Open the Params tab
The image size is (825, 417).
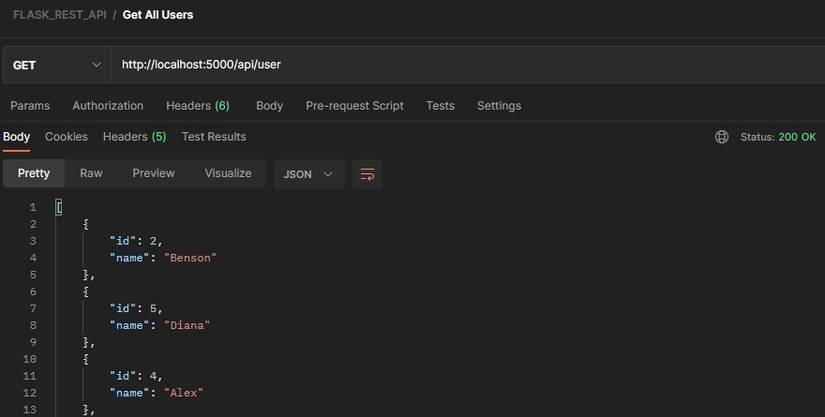point(30,106)
